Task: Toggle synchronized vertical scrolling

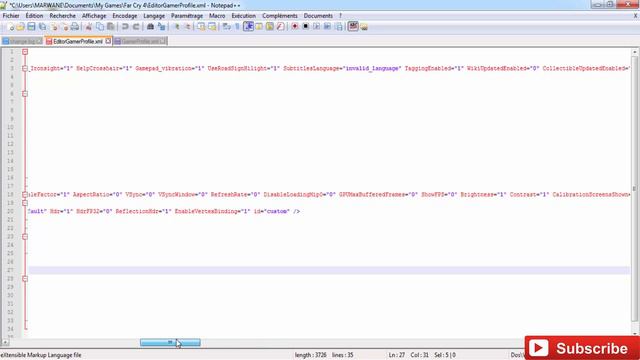Action: pos(201,27)
